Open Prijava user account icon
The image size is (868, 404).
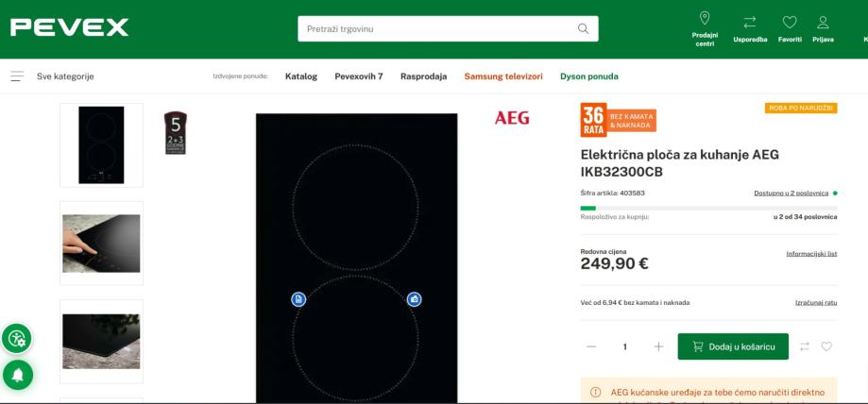pyautogui.click(x=824, y=22)
